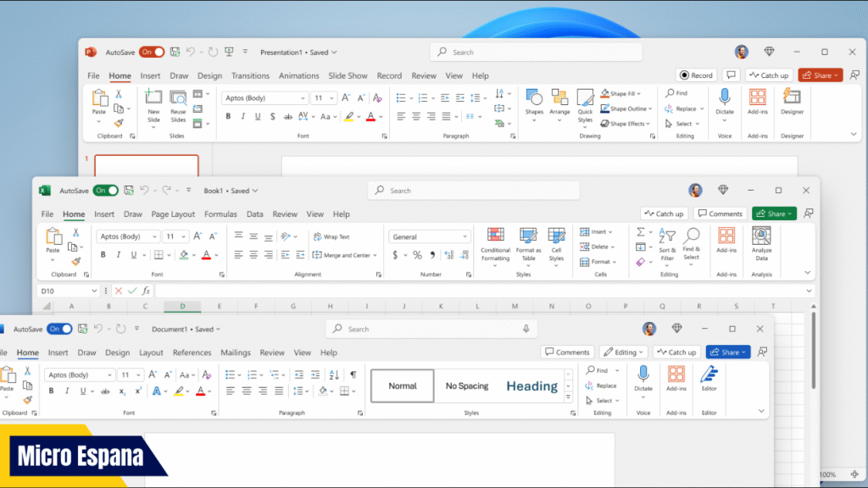Image resolution: width=868 pixels, height=488 pixels.
Task: Toggle Strikethrough in Word font group
Action: tap(105, 391)
